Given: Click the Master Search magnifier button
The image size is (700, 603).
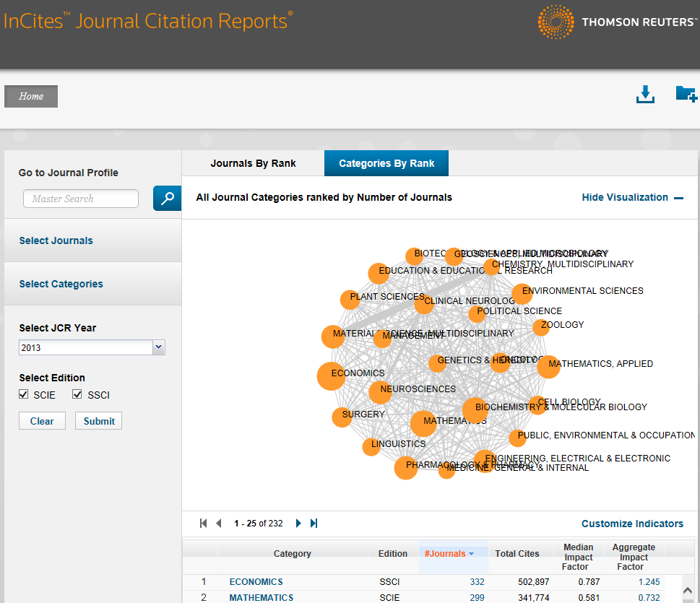Looking at the screenshot, I should click(167, 198).
